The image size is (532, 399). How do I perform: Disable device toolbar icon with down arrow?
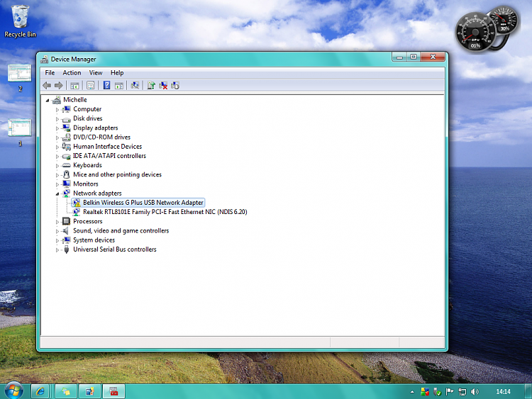click(175, 86)
